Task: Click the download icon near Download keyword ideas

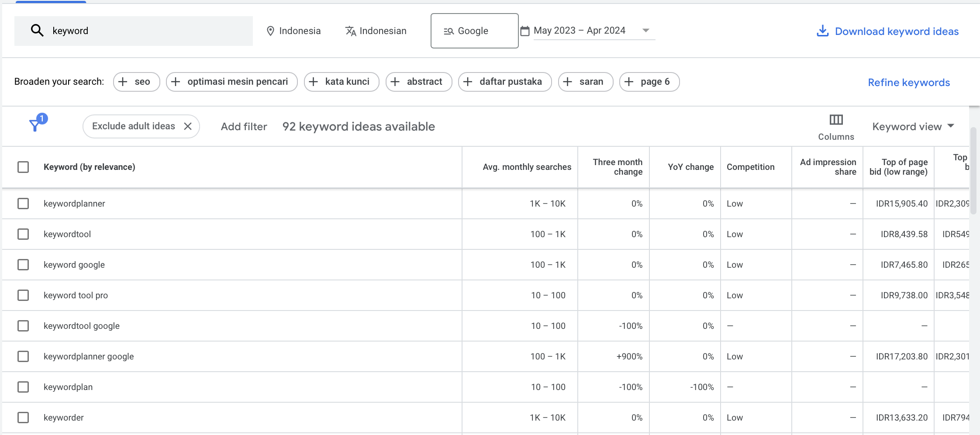Action: tap(823, 31)
